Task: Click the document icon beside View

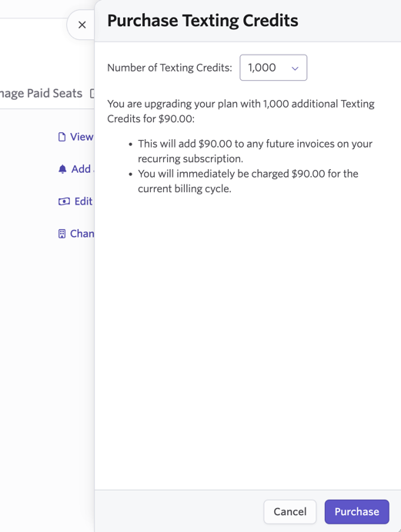Action: pyautogui.click(x=62, y=137)
